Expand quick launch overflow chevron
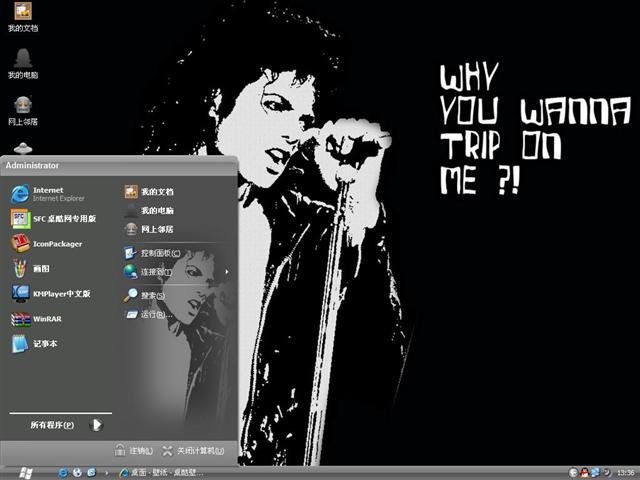640x480 pixels. (x=107, y=473)
